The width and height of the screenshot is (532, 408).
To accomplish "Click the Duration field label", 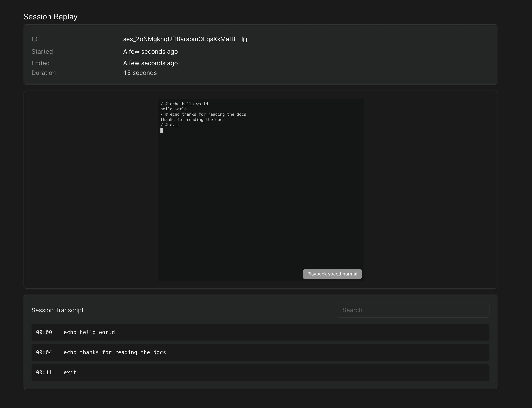I will pos(43,73).
